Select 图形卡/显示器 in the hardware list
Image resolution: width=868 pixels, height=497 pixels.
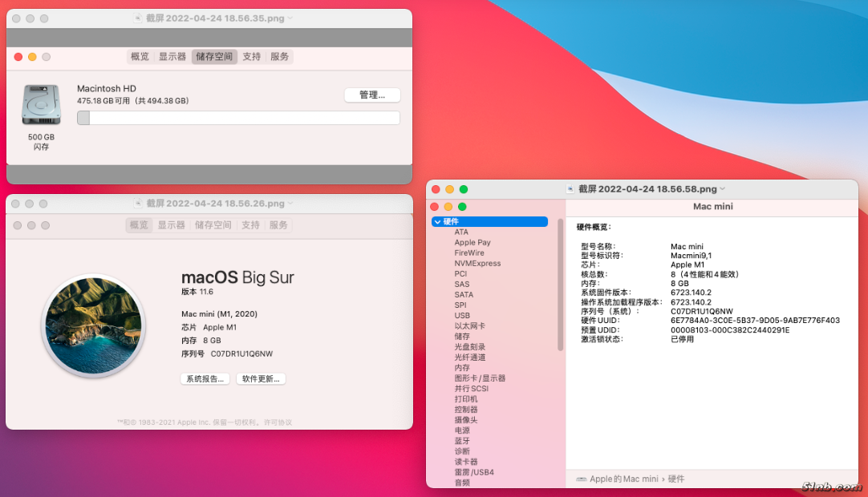480,378
